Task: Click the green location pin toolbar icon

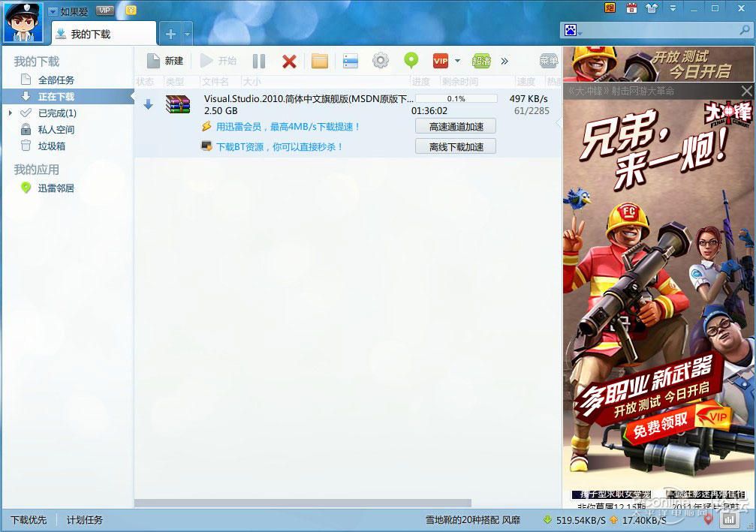Action: [x=411, y=61]
